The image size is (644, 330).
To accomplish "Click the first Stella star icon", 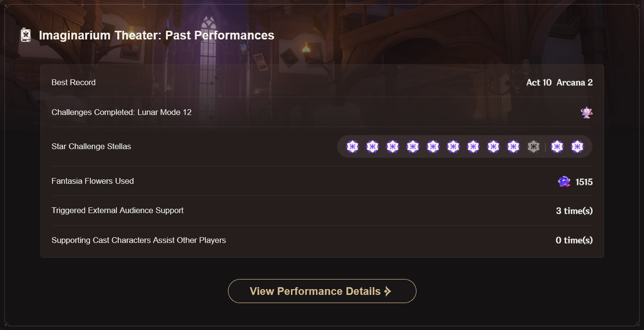I will pos(353,147).
